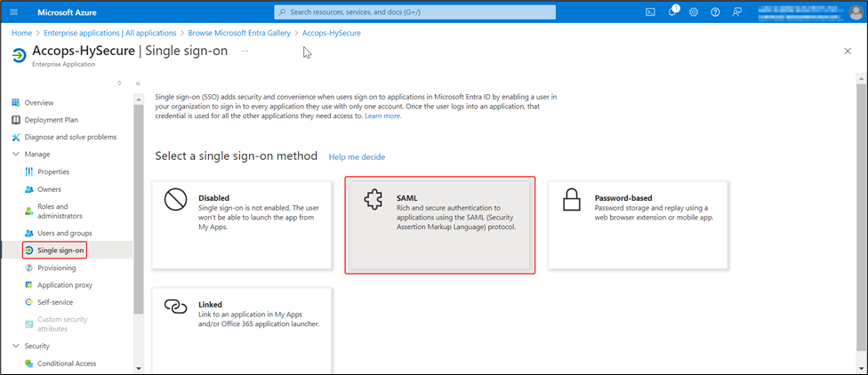This screenshot has height=375, width=868.
Task: Click the search resources input field
Action: pyautogui.click(x=414, y=12)
